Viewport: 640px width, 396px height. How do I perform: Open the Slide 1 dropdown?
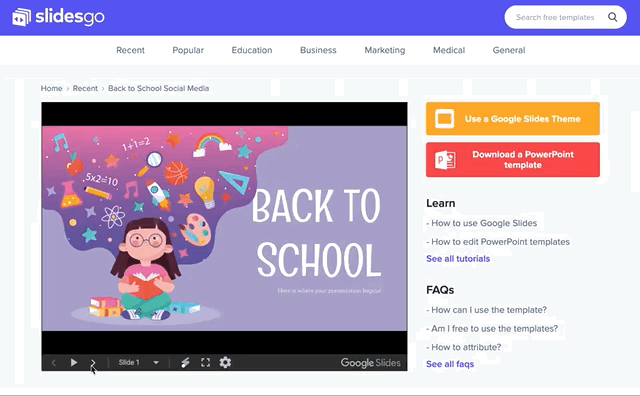tap(138, 363)
